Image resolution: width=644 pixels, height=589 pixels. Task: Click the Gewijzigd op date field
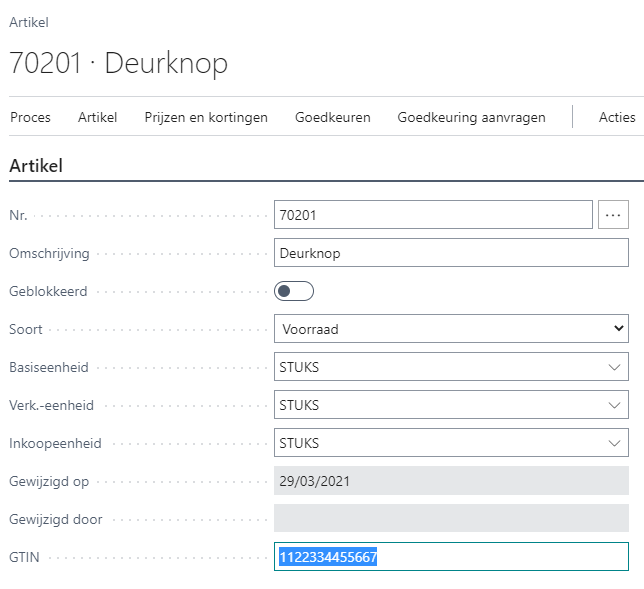tap(450, 481)
